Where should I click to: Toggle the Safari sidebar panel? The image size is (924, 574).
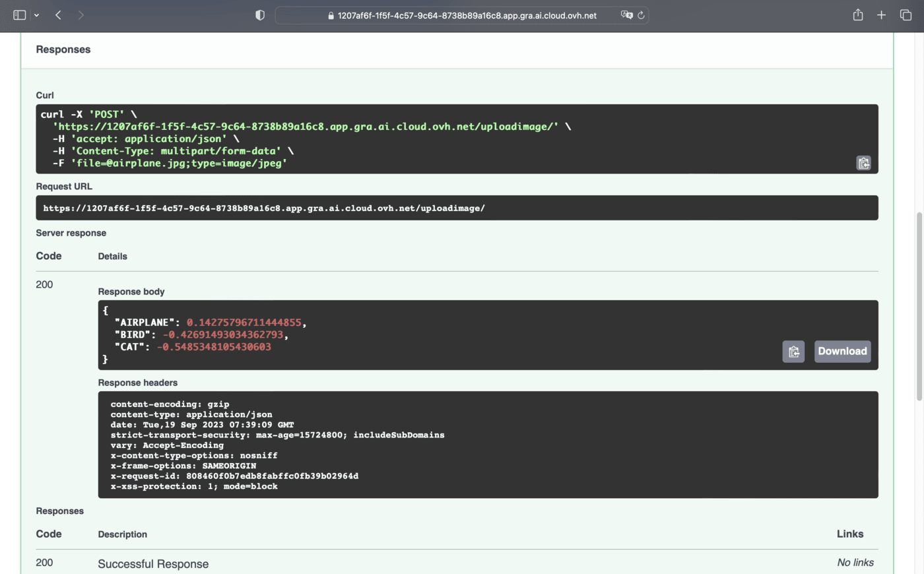(19, 15)
